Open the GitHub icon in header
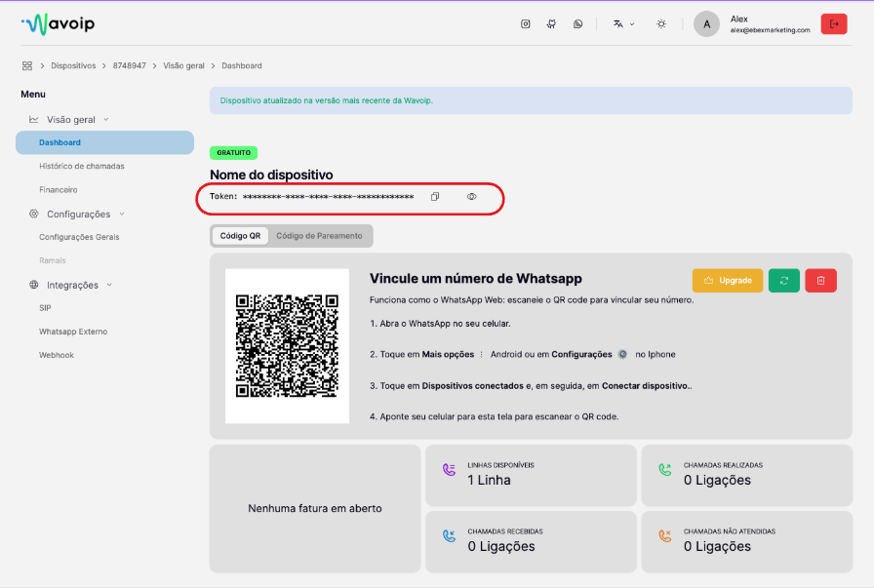874x588 pixels. (551, 24)
